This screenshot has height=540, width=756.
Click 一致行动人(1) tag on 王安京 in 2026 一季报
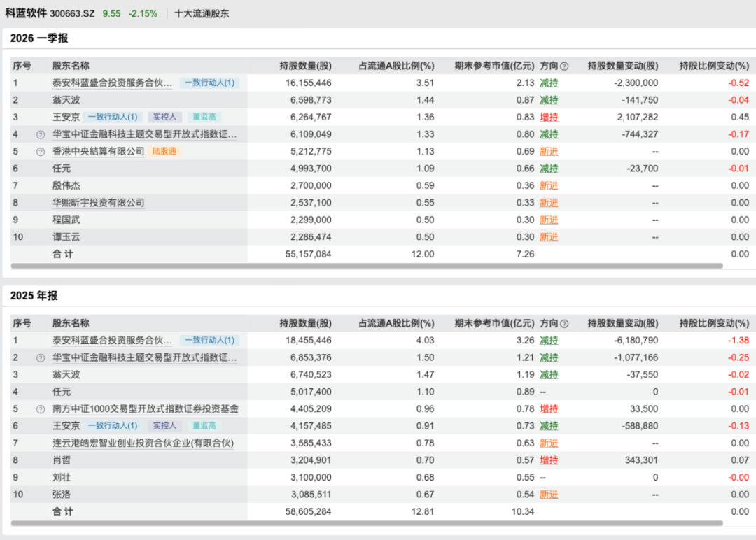click(x=112, y=117)
